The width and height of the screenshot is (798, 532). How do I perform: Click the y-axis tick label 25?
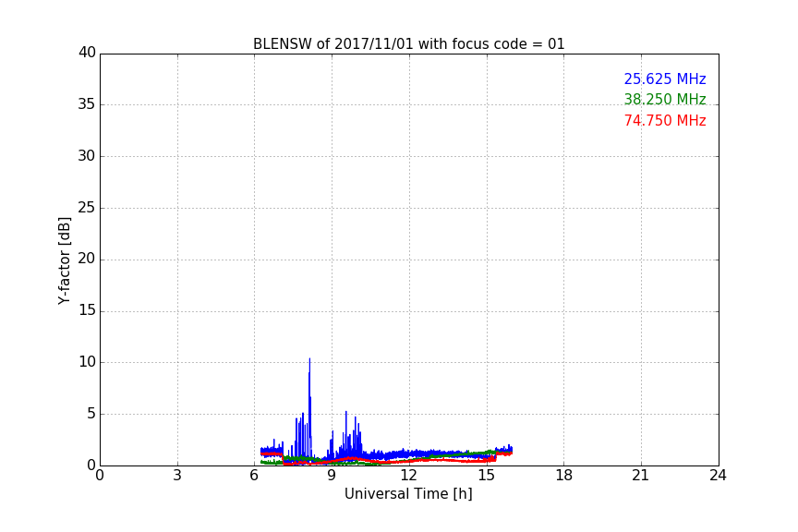coord(87,208)
